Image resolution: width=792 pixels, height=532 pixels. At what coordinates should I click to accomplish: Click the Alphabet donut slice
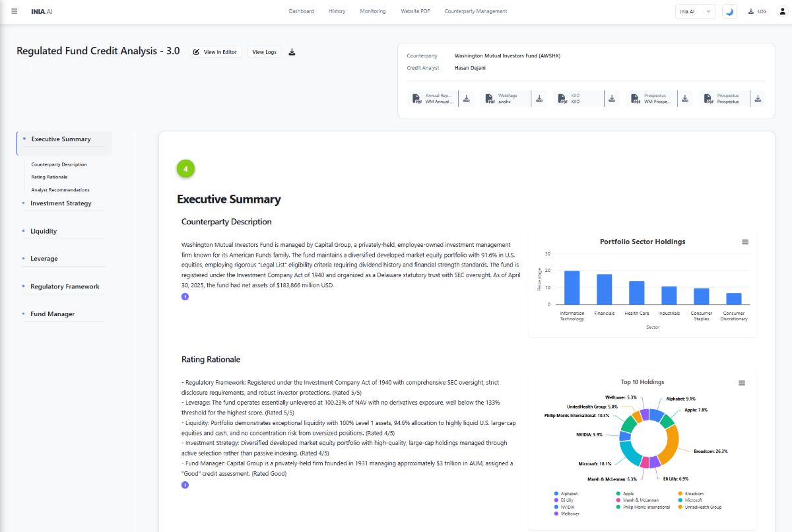[x=655, y=415]
